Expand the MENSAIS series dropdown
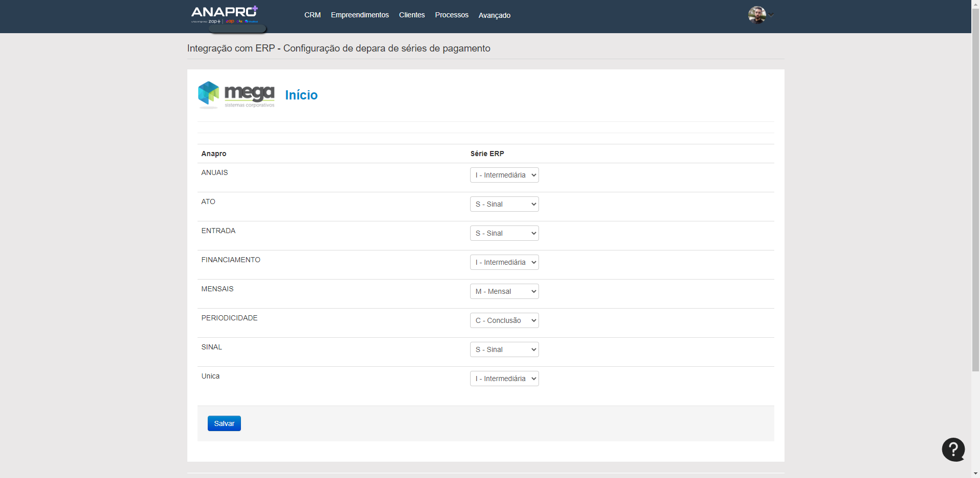The height and width of the screenshot is (478, 980). pyautogui.click(x=504, y=291)
